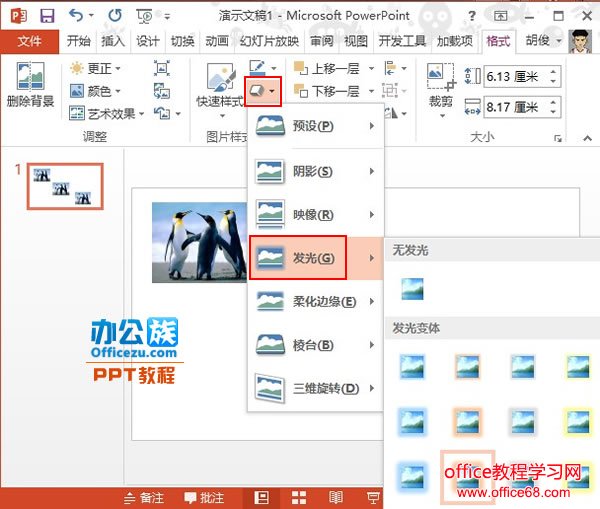Select second-row yellow glow variation
600x509 pixels.
578,422
